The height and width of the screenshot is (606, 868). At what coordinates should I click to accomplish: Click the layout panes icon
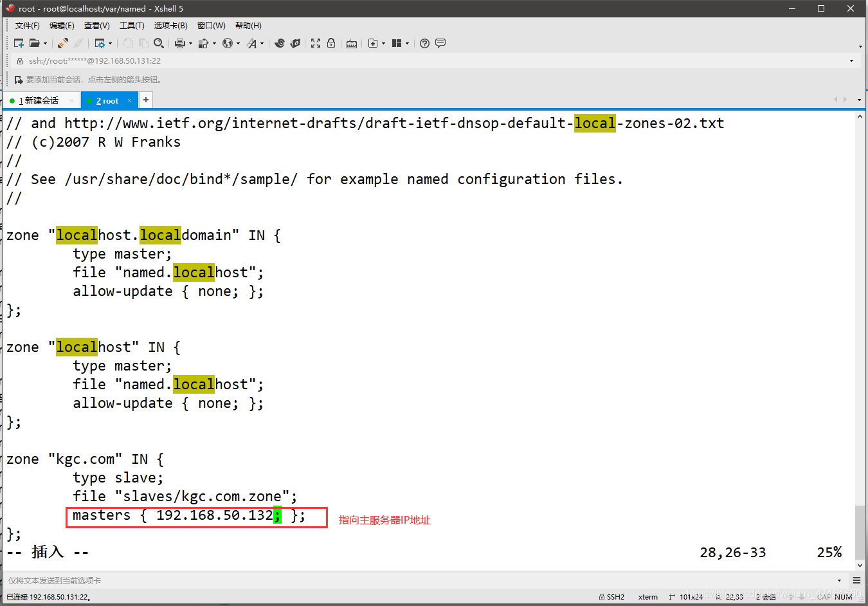(397, 43)
